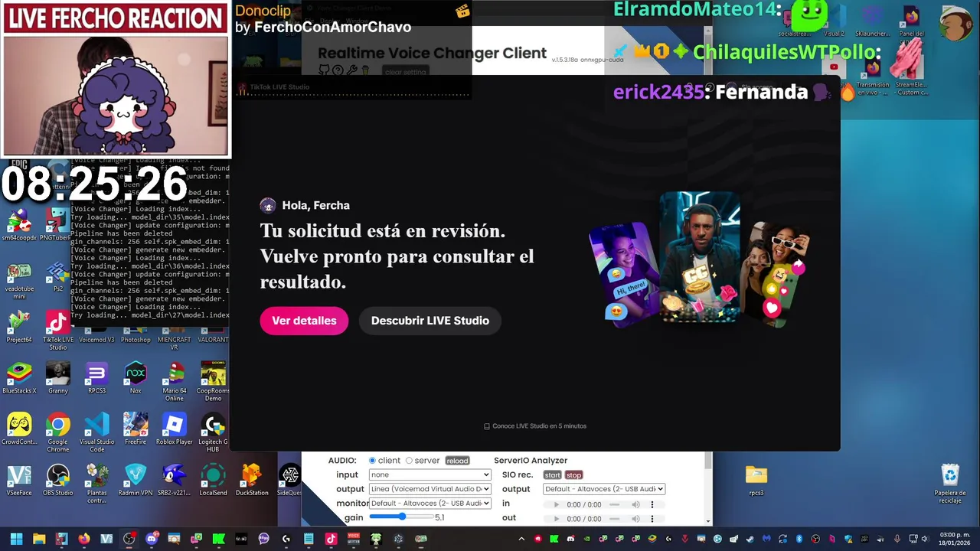Image resolution: width=980 pixels, height=551 pixels.
Task: Show hidden system tray icons
Action: tap(521, 539)
